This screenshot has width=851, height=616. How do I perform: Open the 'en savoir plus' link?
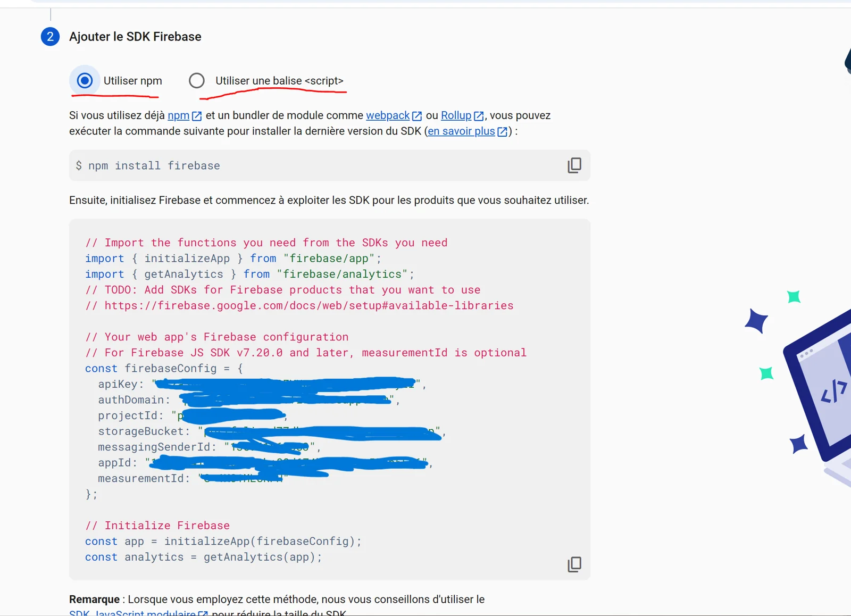click(x=461, y=131)
